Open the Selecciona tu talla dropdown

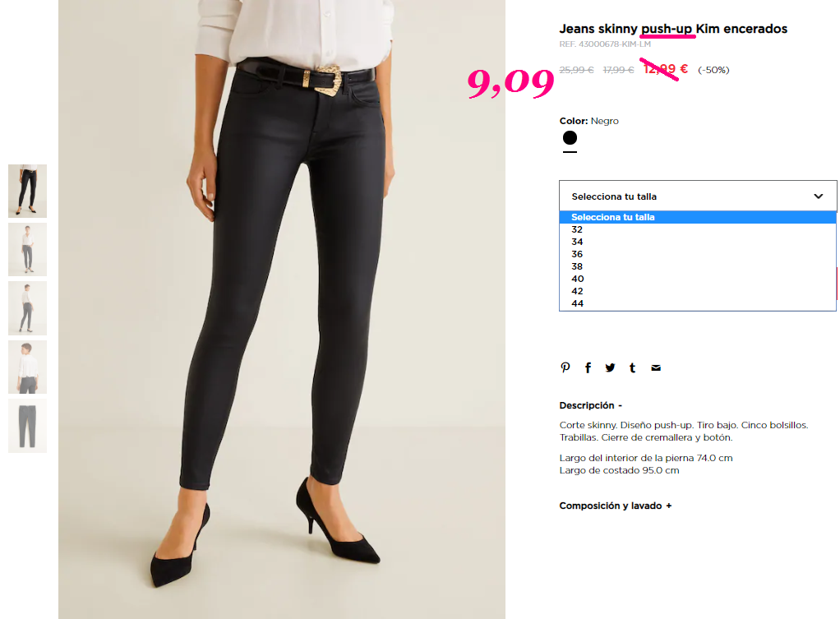coord(698,196)
